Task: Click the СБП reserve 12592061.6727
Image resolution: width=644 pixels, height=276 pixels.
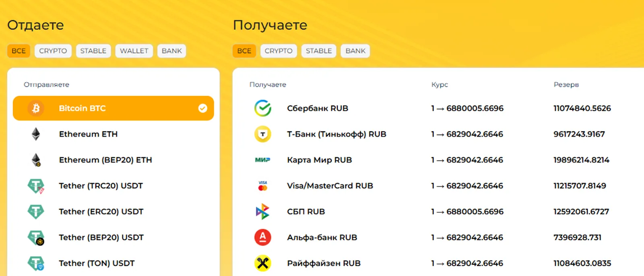Action: click(581, 212)
